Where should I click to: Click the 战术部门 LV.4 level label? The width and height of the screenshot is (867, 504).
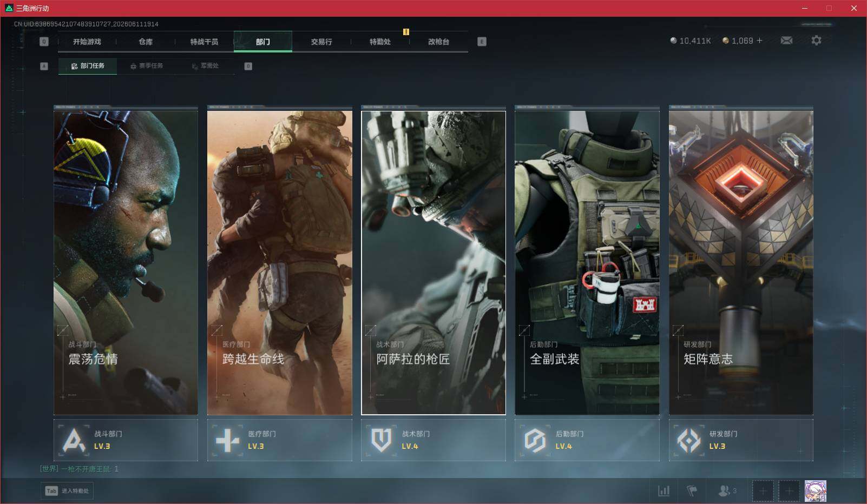pyautogui.click(x=410, y=447)
